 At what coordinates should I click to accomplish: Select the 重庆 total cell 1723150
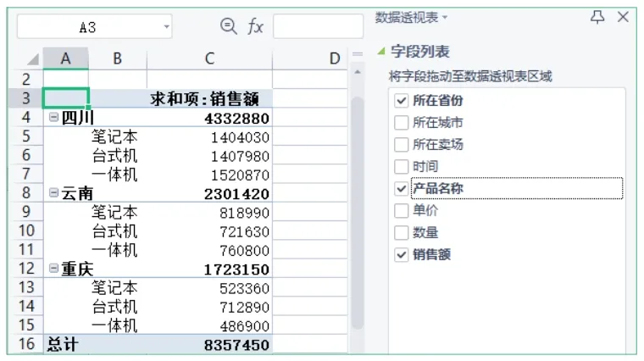click(209, 269)
